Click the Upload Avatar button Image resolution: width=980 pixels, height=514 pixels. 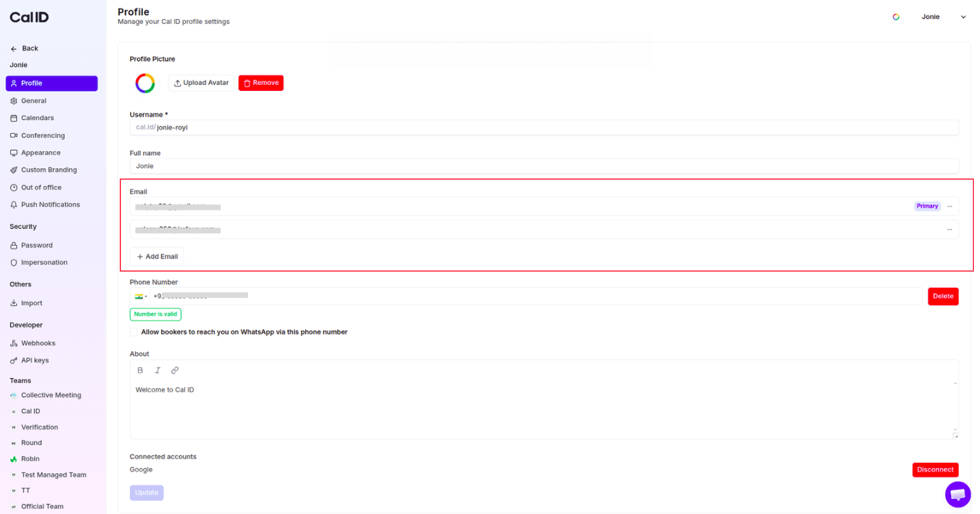click(201, 83)
